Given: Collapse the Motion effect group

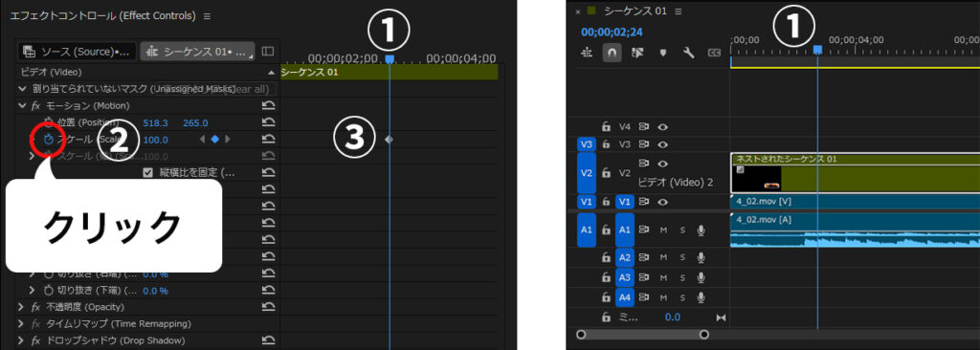Looking at the screenshot, I should 23,106.
